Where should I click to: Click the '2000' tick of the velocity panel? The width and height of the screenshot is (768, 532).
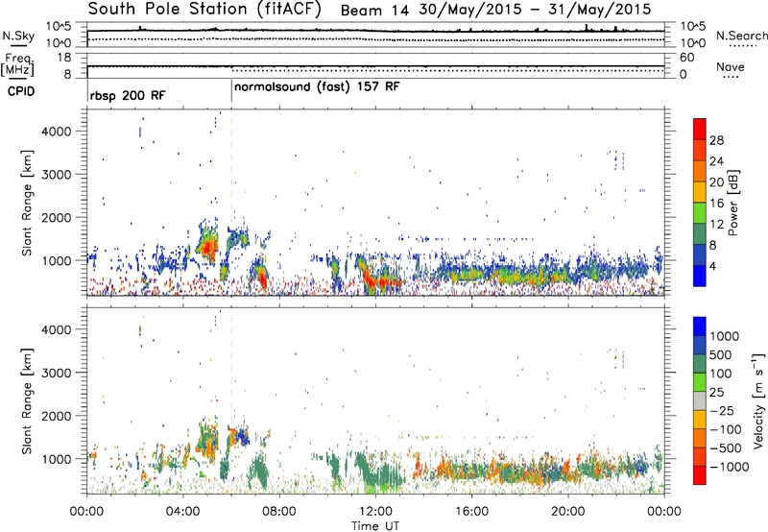click(x=56, y=416)
